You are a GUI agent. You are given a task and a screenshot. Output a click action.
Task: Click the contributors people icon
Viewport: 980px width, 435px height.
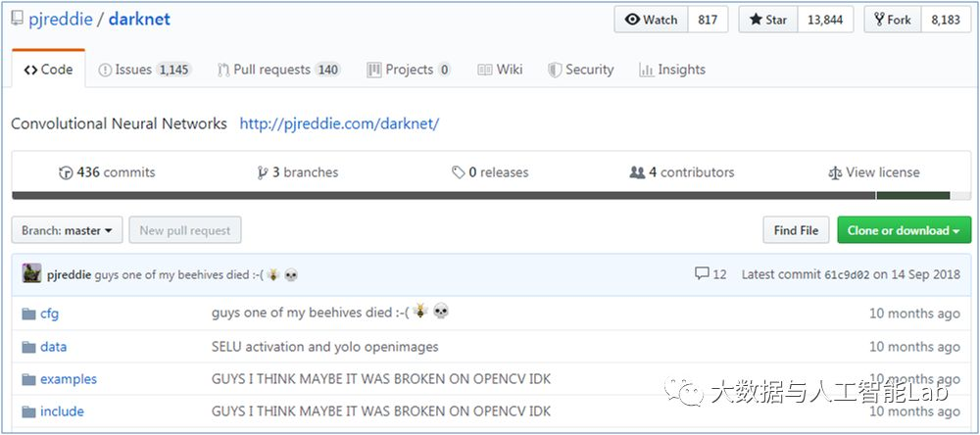click(637, 172)
